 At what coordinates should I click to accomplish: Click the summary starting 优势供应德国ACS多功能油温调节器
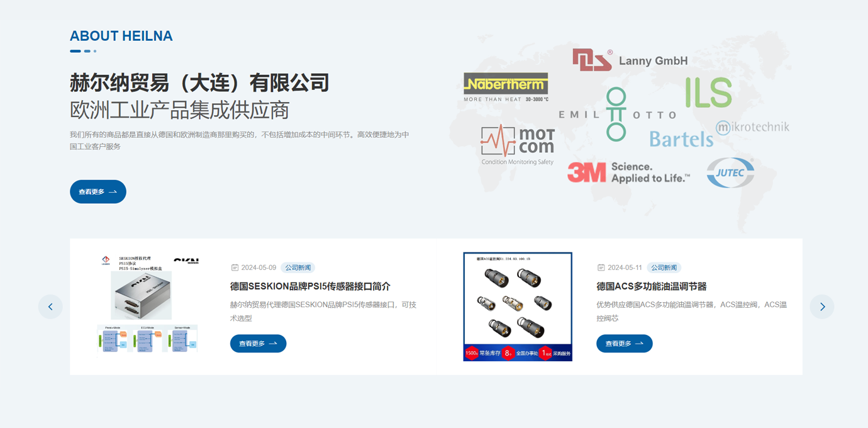pos(691,311)
